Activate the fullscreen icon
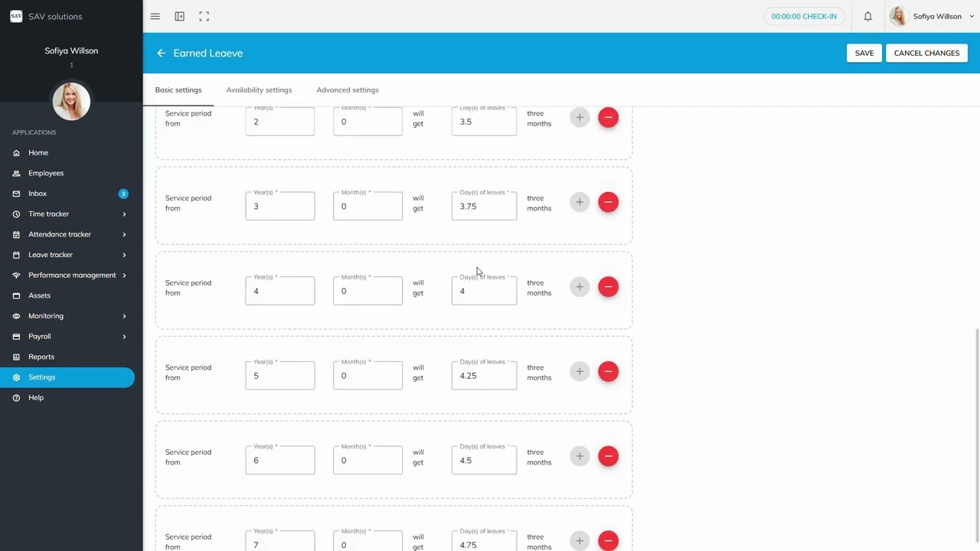 pos(204,16)
